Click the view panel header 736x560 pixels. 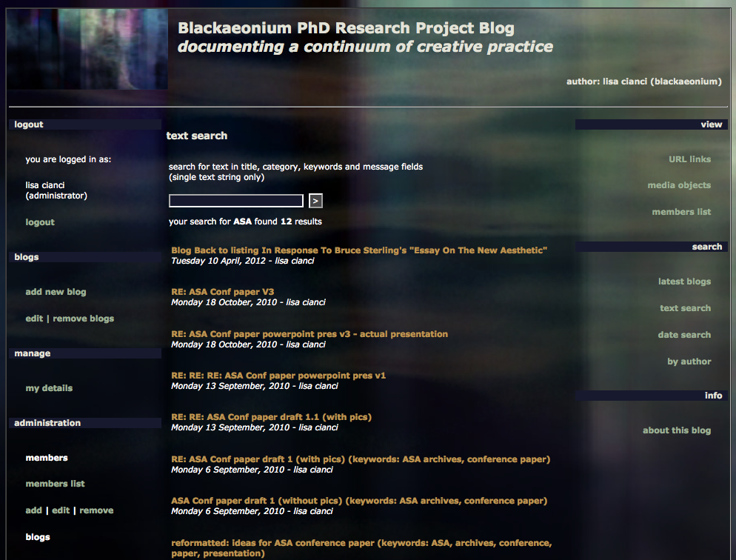(x=652, y=124)
